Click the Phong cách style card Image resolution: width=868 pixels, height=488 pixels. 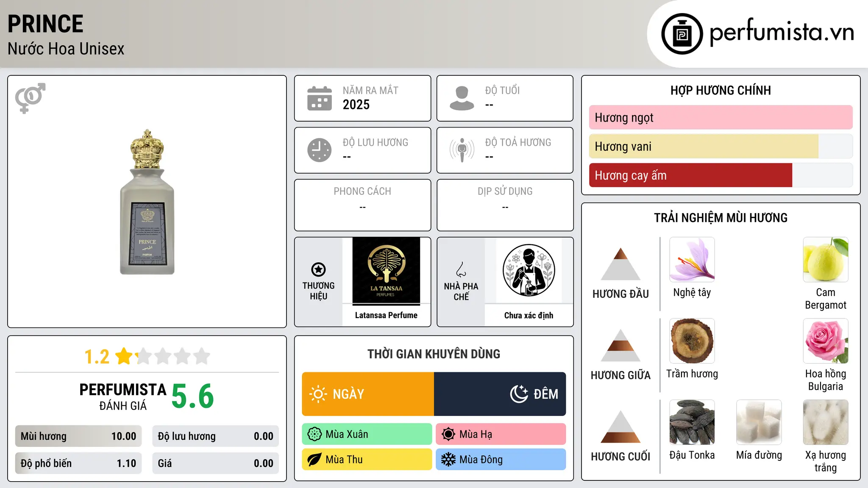[363, 205]
